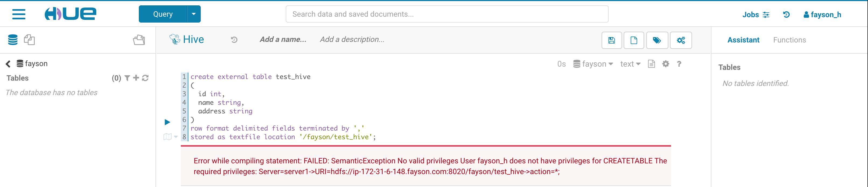Open the fayson_h user menu

823,15
